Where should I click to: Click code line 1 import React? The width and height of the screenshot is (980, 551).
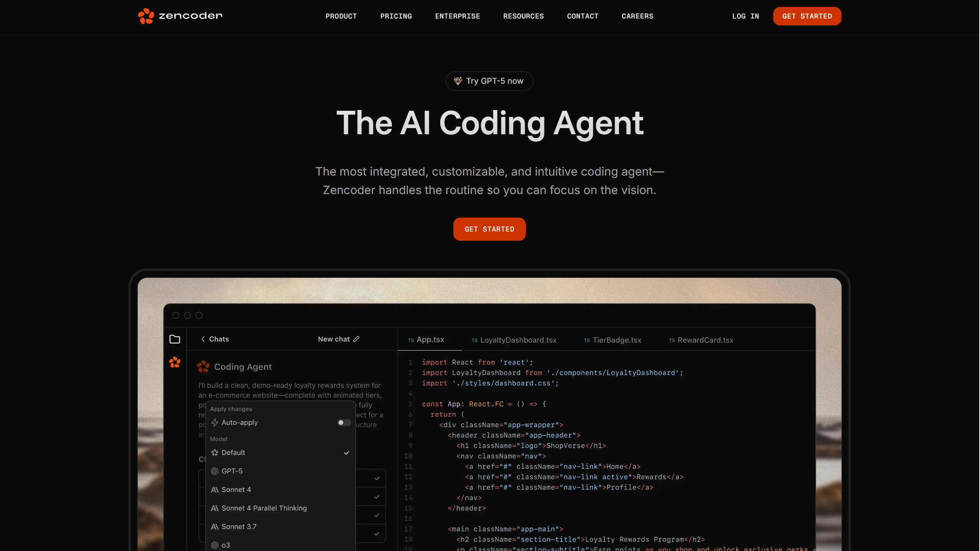(x=477, y=362)
